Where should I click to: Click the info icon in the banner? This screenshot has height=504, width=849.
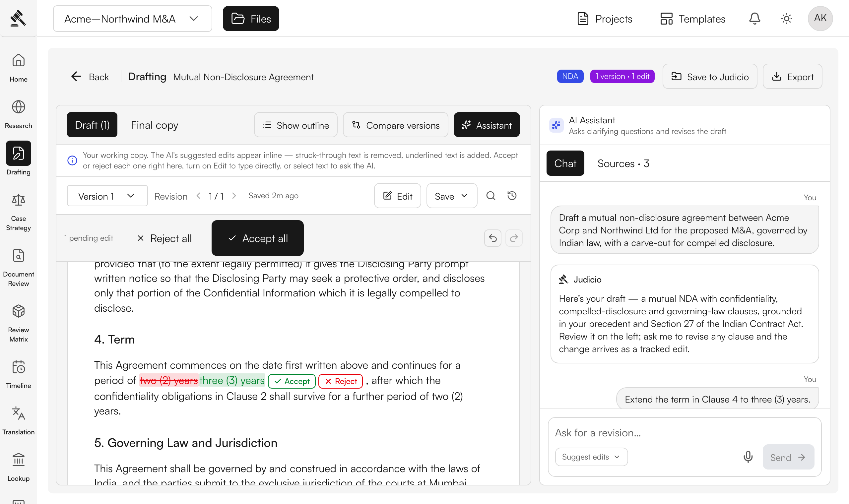[x=72, y=160]
